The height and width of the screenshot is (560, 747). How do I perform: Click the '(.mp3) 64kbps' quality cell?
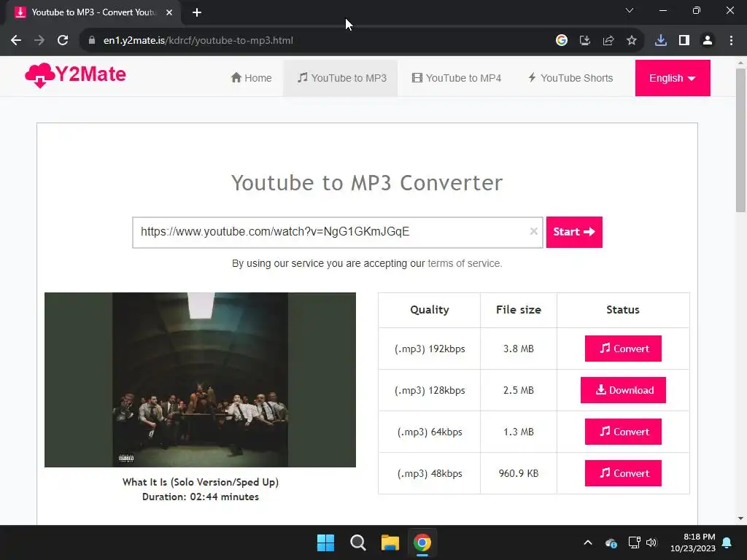tap(430, 432)
